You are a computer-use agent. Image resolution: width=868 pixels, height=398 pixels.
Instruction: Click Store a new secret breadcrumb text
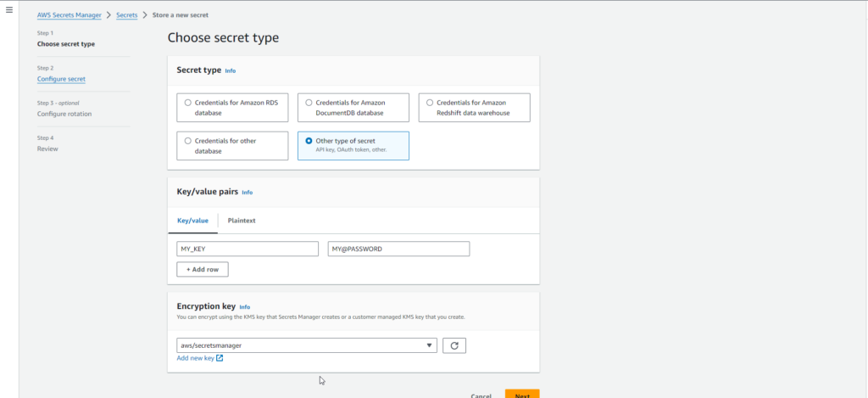(181, 15)
